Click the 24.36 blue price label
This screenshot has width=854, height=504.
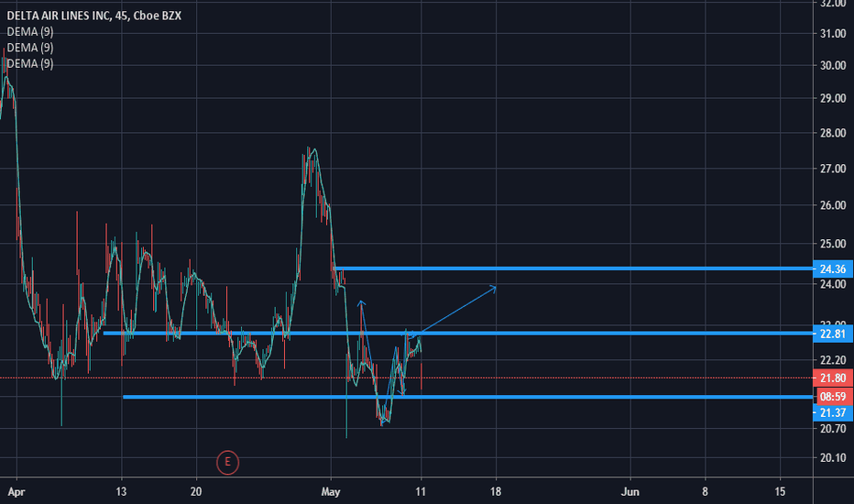pos(833,268)
